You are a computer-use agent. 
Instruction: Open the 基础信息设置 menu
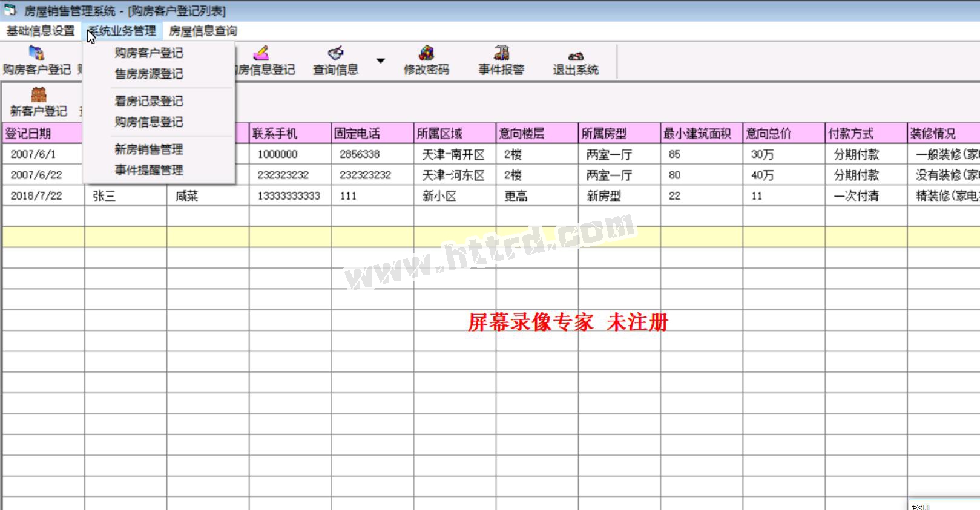coord(41,31)
